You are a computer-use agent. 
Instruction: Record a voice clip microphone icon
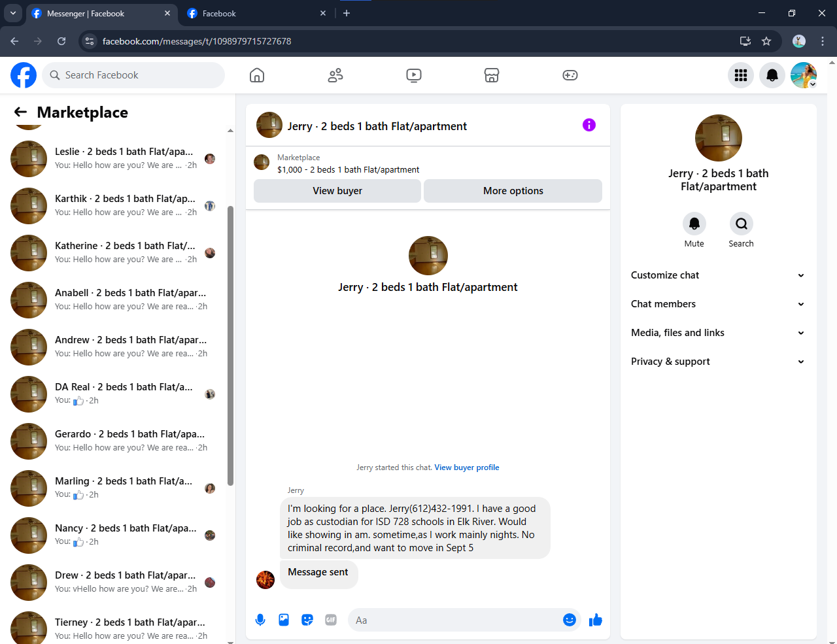[x=260, y=620]
